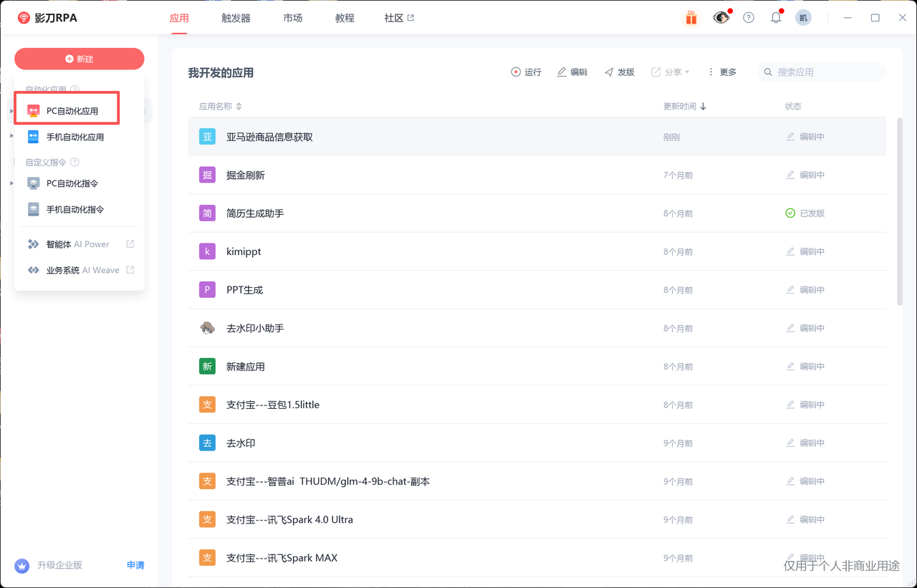Image resolution: width=917 pixels, height=588 pixels.
Task: Select 支付宝---智普ai glm-4-9b-chat-副本 row
Action: coord(537,481)
